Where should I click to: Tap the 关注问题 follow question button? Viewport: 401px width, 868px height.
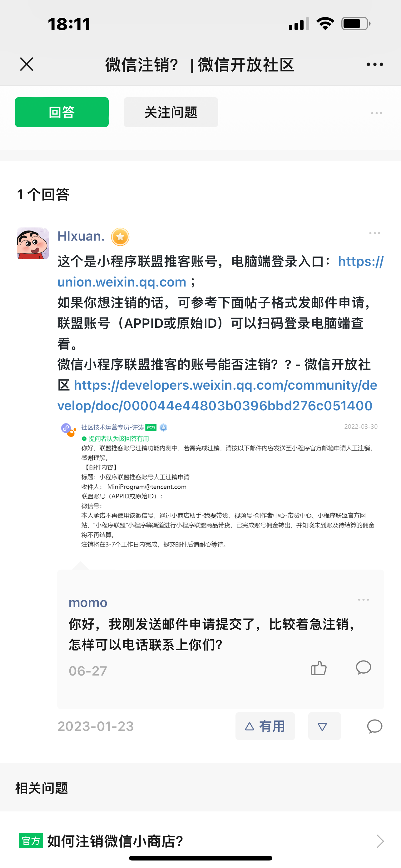(171, 112)
